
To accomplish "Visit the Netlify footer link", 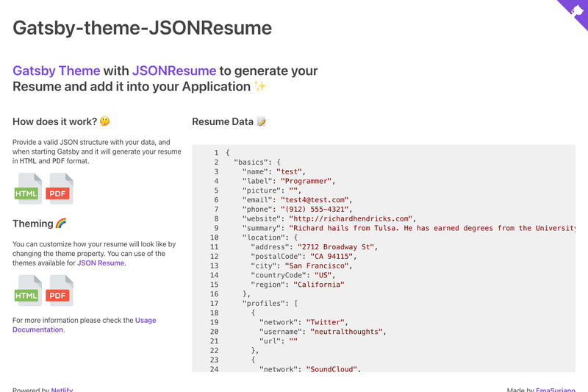I will tap(62, 389).
